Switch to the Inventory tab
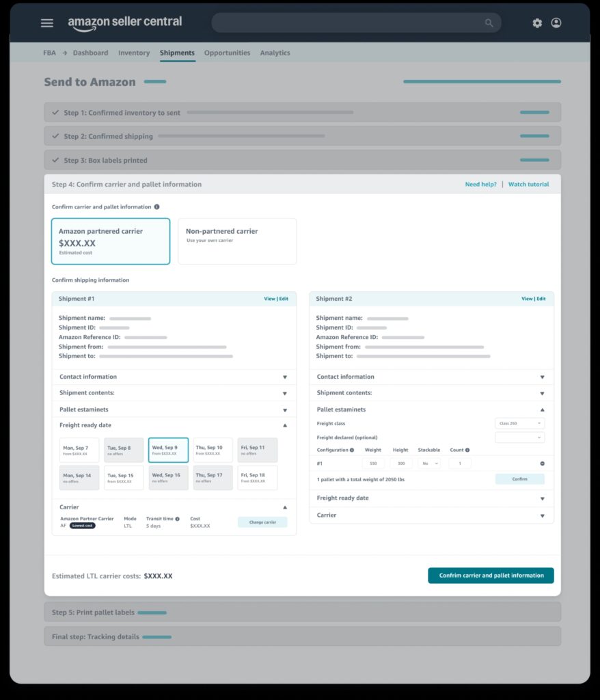This screenshot has width=600, height=700. click(134, 53)
